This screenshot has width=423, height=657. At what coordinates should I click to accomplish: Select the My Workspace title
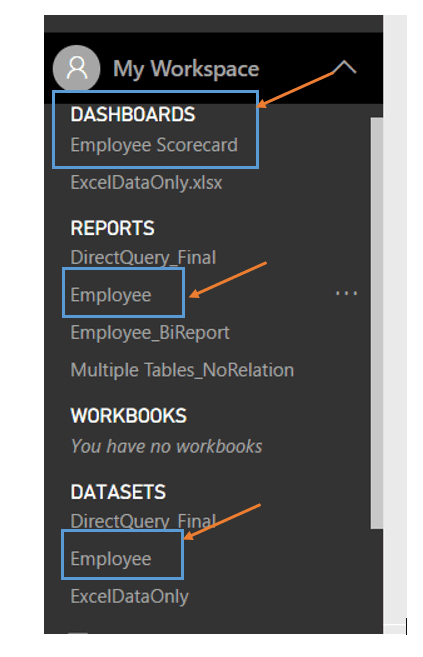pos(186,69)
